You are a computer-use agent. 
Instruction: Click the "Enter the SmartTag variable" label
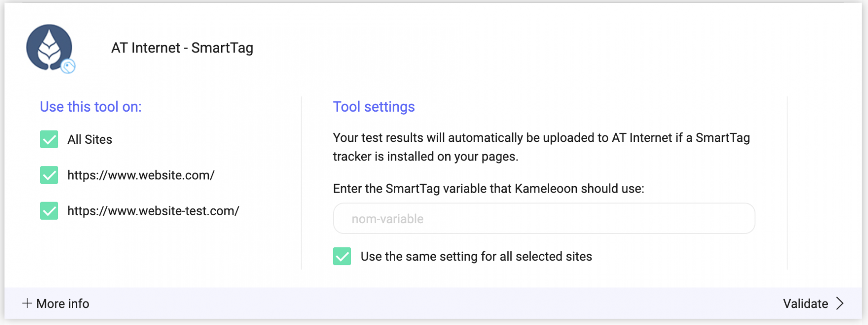488,188
